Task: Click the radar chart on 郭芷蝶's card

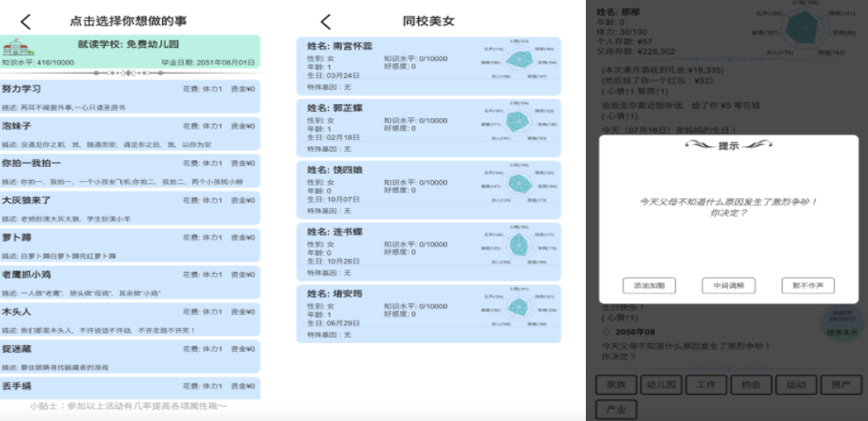Action: [x=519, y=123]
